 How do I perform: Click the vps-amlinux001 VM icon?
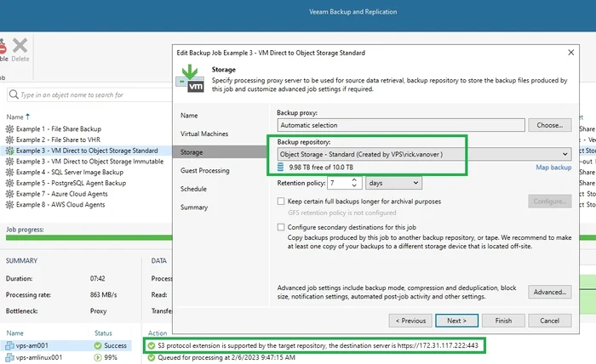[9, 357]
